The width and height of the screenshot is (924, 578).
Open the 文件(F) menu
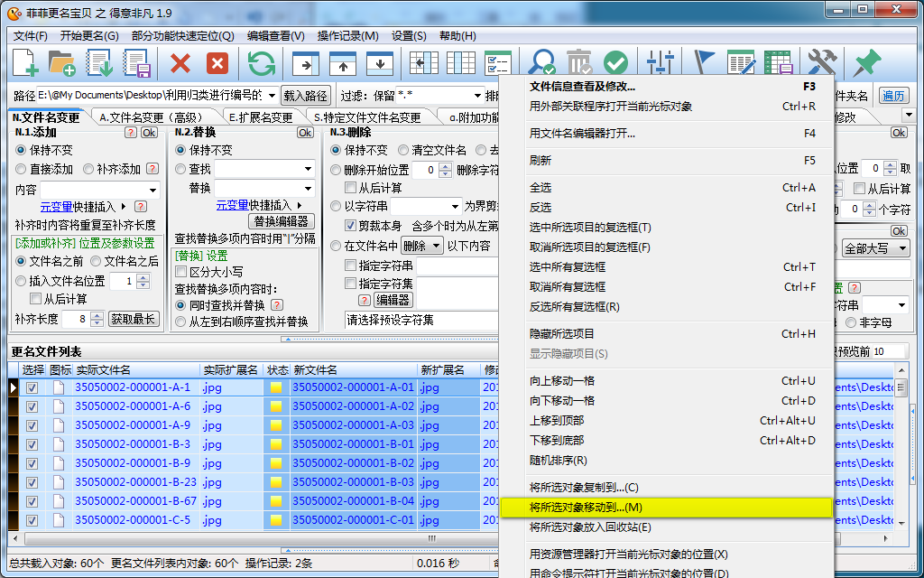30,36
